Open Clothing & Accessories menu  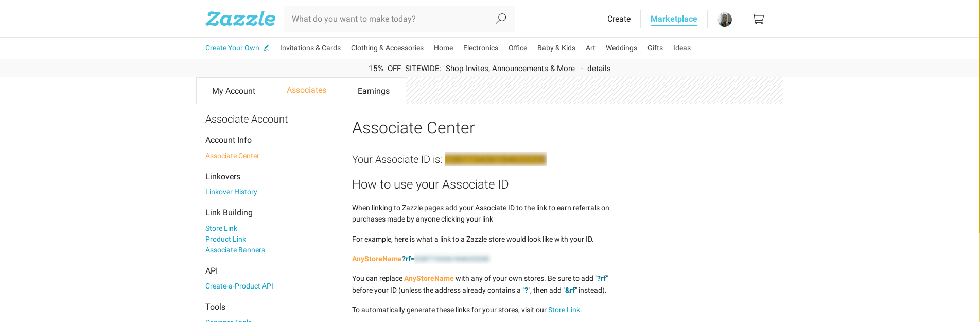(x=387, y=48)
